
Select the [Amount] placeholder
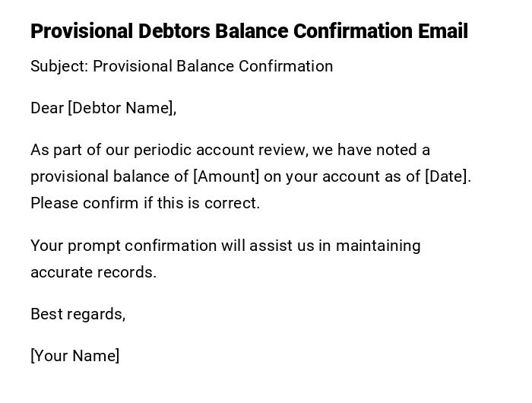[x=226, y=176]
